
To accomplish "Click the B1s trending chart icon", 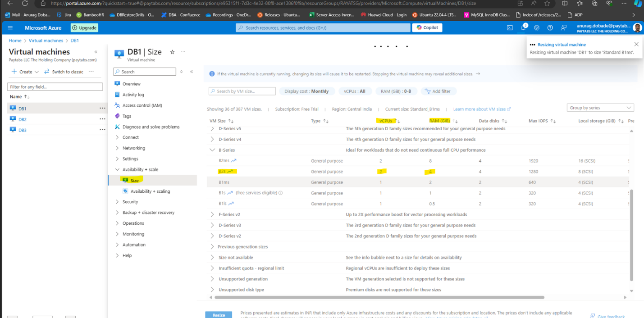I will [230, 193].
